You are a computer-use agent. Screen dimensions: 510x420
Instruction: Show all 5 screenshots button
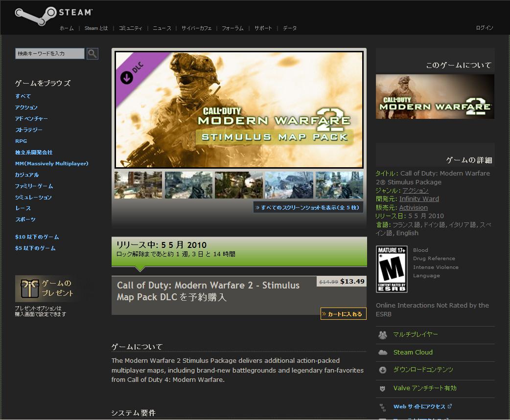[x=308, y=208]
